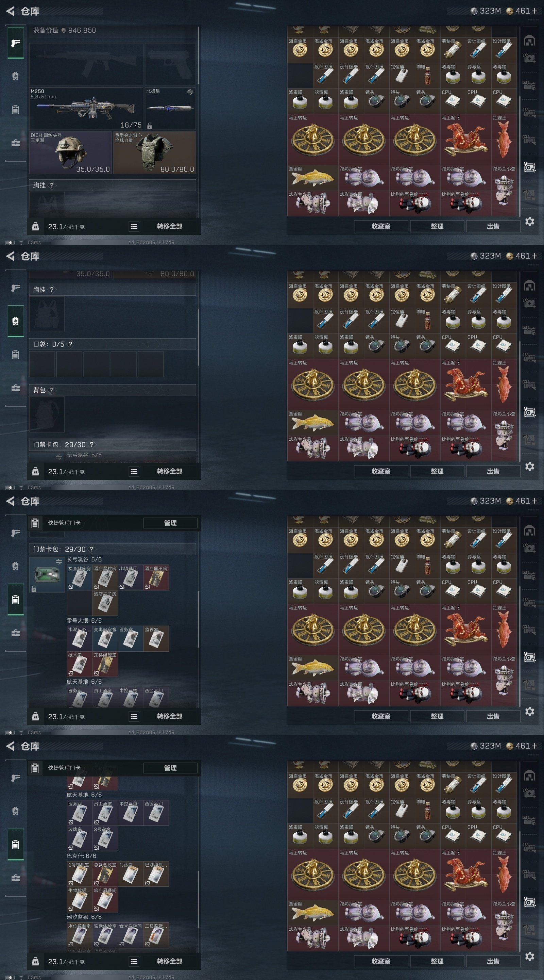Toggle swap arrows on the green card holder
Image resolution: width=544 pixels, height=980 pixels.
click(59, 561)
